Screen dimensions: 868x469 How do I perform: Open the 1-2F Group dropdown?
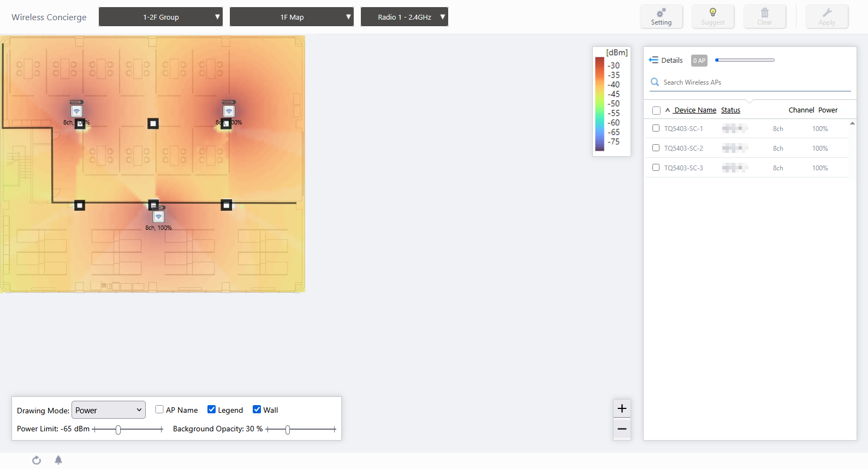tap(160, 17)
